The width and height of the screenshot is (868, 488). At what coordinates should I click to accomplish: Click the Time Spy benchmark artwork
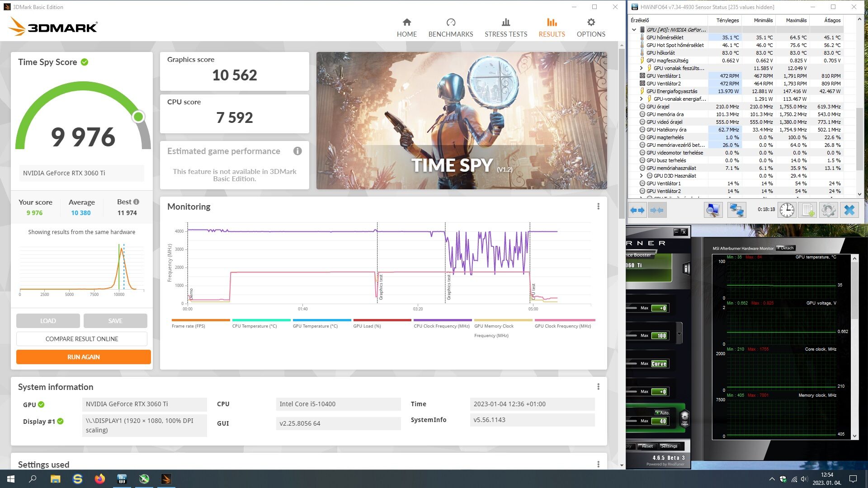(462, 121)
